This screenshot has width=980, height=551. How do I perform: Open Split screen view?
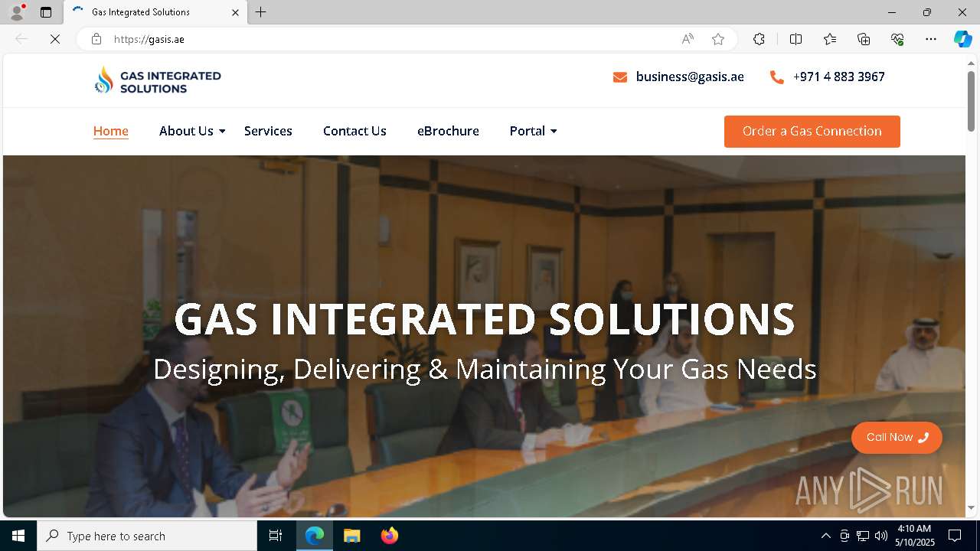point(795,39)
